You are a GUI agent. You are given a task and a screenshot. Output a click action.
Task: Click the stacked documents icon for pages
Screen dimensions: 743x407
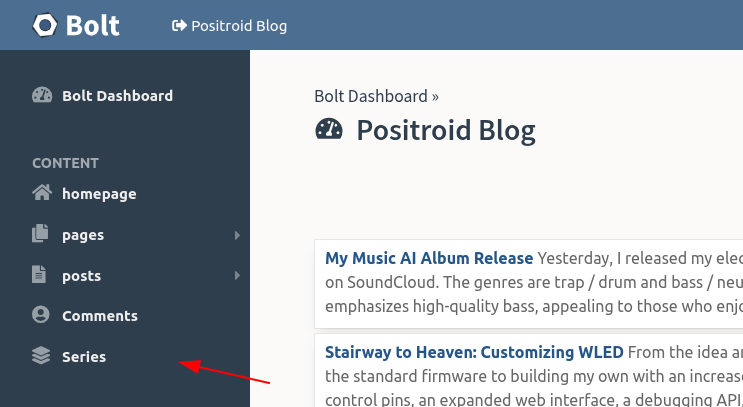[40, 234]
